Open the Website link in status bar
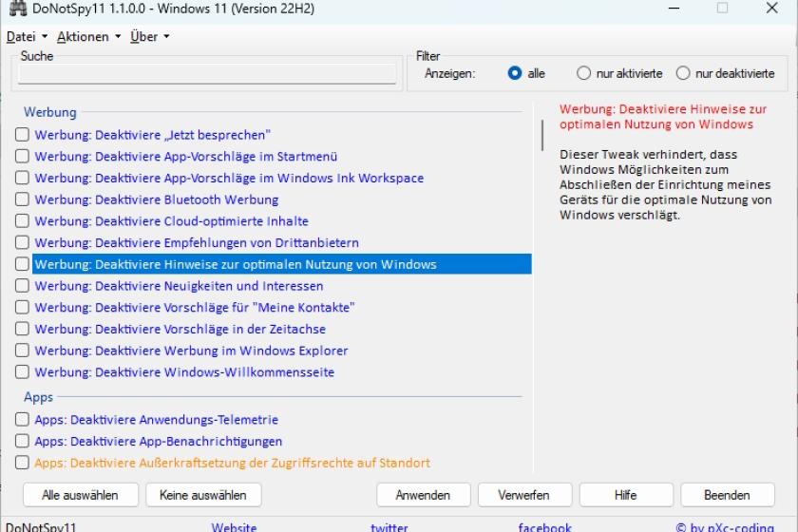The height and width of the screenshot is (532, 798). (x=234, y=527)
